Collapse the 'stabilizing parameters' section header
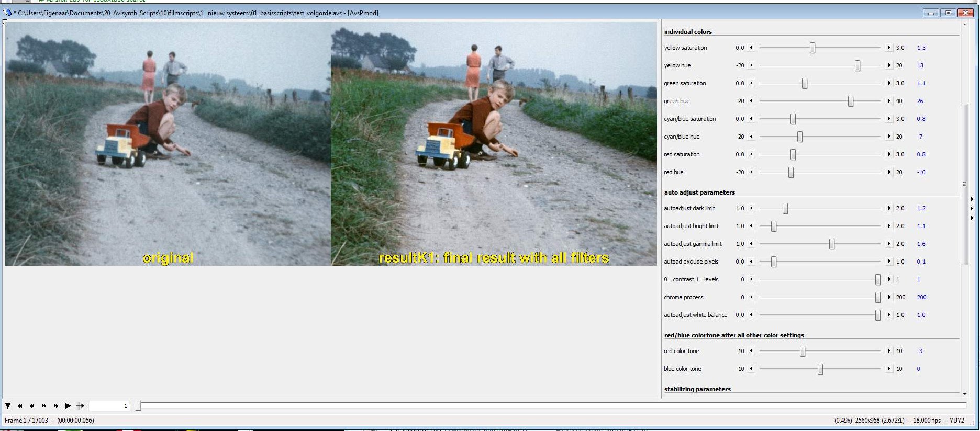This screenshot has width=980, height=431. 697,389
